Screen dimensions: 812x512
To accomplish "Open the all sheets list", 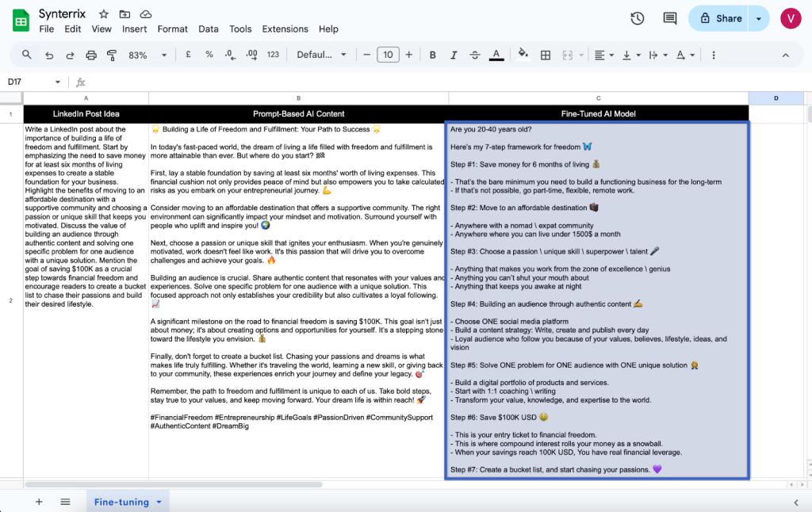I will point(65,502).
